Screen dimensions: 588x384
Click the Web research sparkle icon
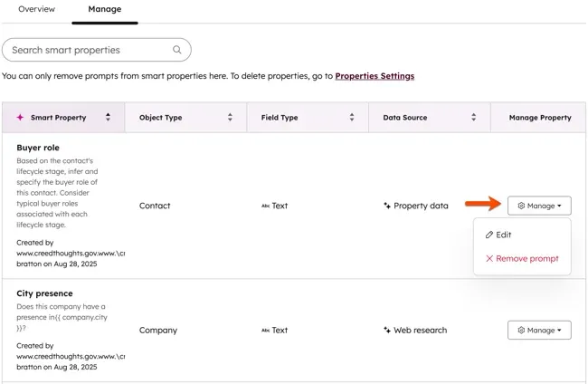(387, 331)
